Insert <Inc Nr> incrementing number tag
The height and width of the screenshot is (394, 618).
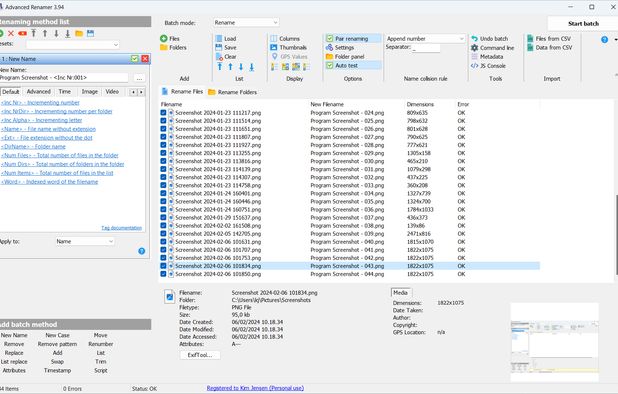pyautogui.click(x=40, y=102)
